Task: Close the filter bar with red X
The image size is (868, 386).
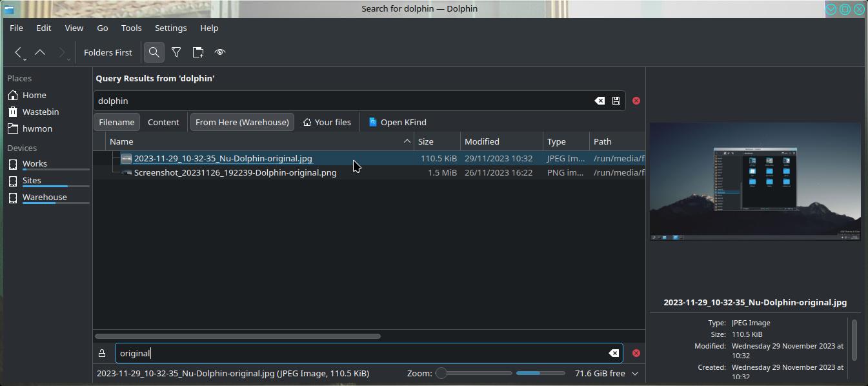Action: (x=636, y=353)
